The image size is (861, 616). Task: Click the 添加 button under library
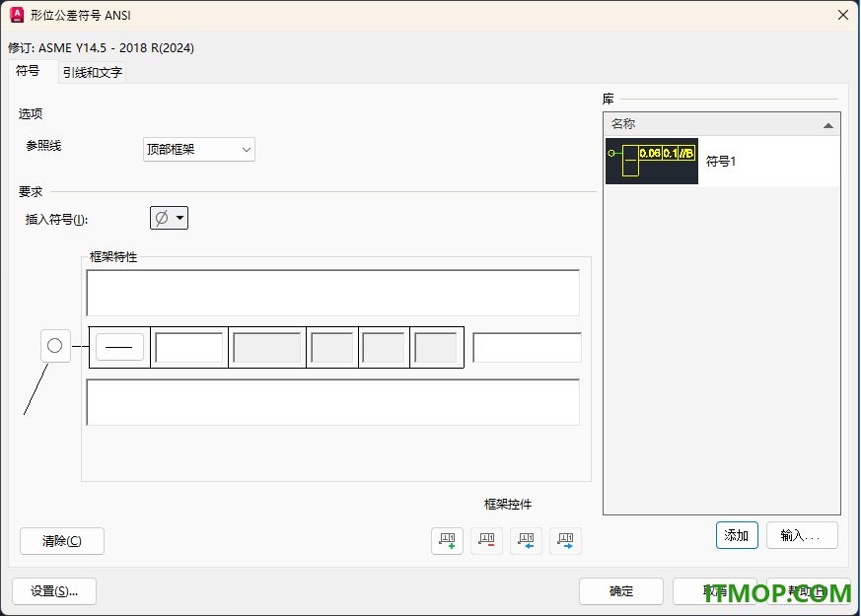click(x=737, y=535)
